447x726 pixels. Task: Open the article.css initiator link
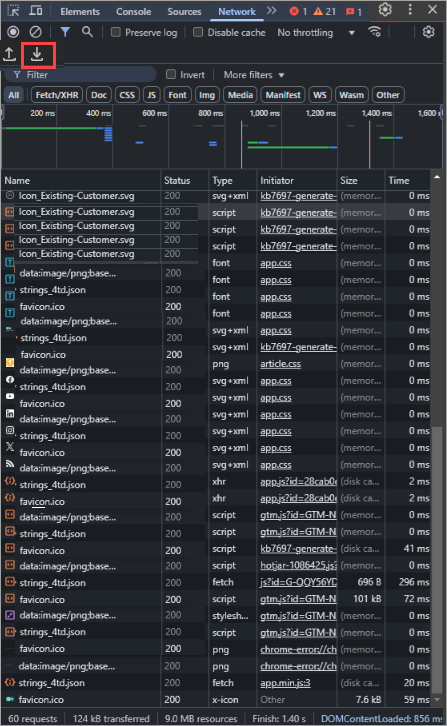click(x=280, y=364)
